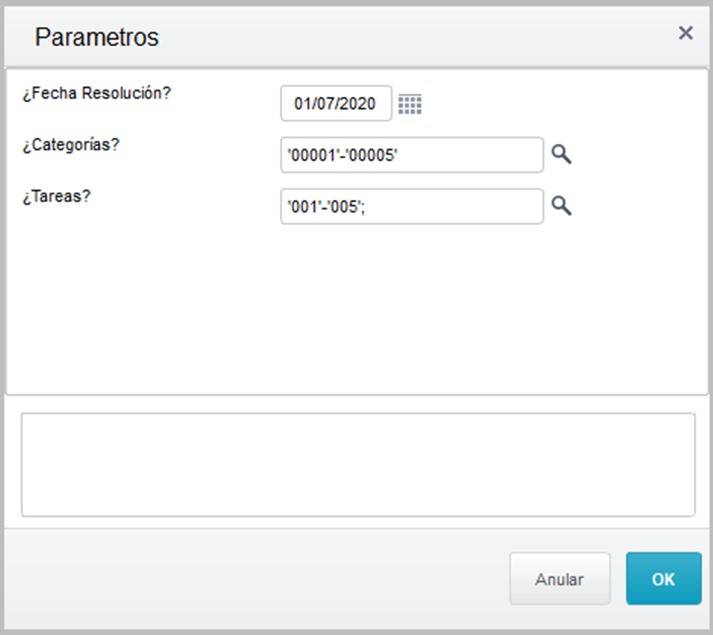Click the empty description box below parameters
The image size is (713, 635).
click(x=357, y=465)
